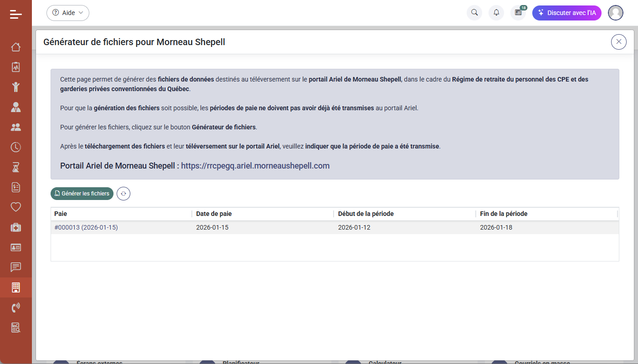Click the Générer les fichiers button
This screenshot has height=364, width=638.
pyautogui.click(x=82, y=193)
